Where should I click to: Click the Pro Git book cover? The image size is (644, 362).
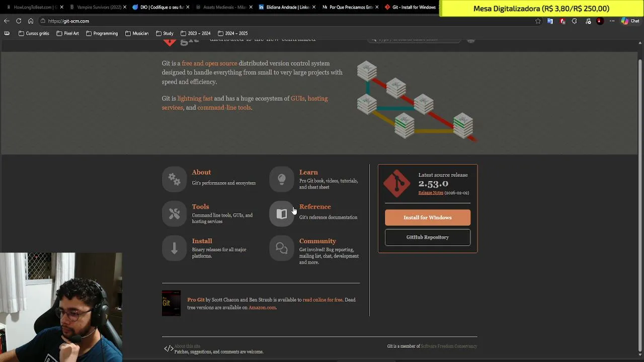171,303
